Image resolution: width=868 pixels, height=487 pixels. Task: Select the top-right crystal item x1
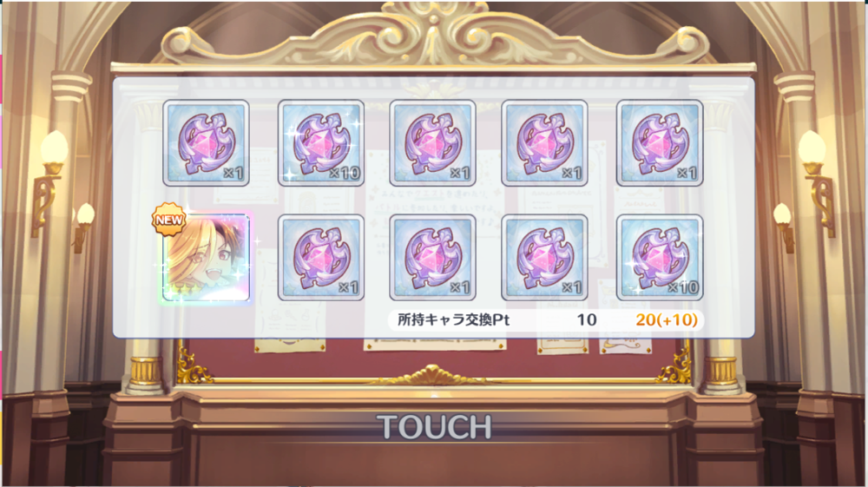tap(660, 142)
